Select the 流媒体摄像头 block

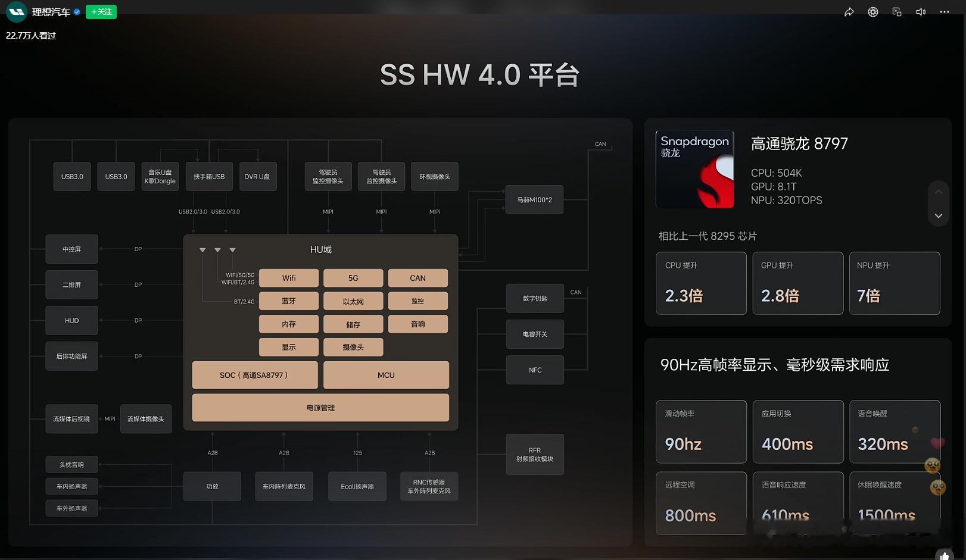click(x=146, y=419)
